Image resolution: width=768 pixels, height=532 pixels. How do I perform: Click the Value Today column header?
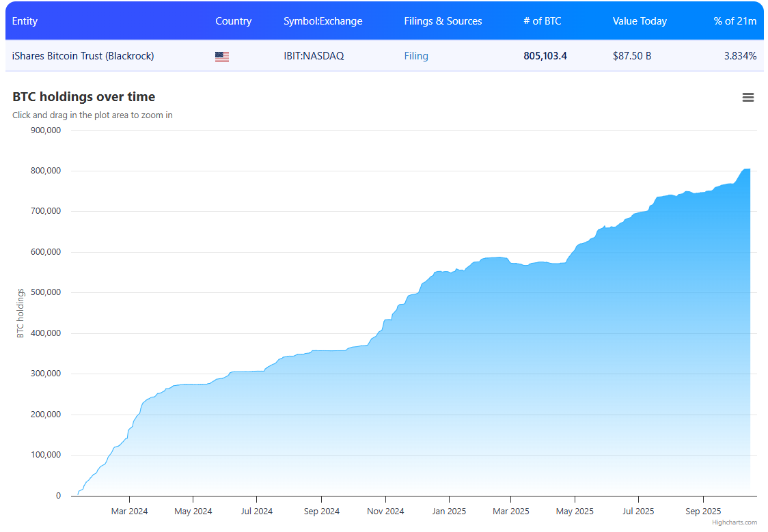[640, 21]
